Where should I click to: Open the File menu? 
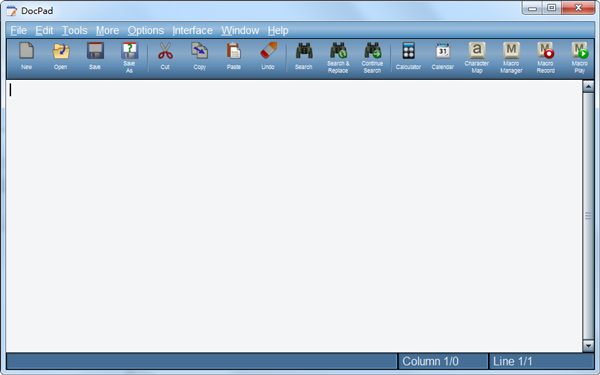[x=18, y=30]
